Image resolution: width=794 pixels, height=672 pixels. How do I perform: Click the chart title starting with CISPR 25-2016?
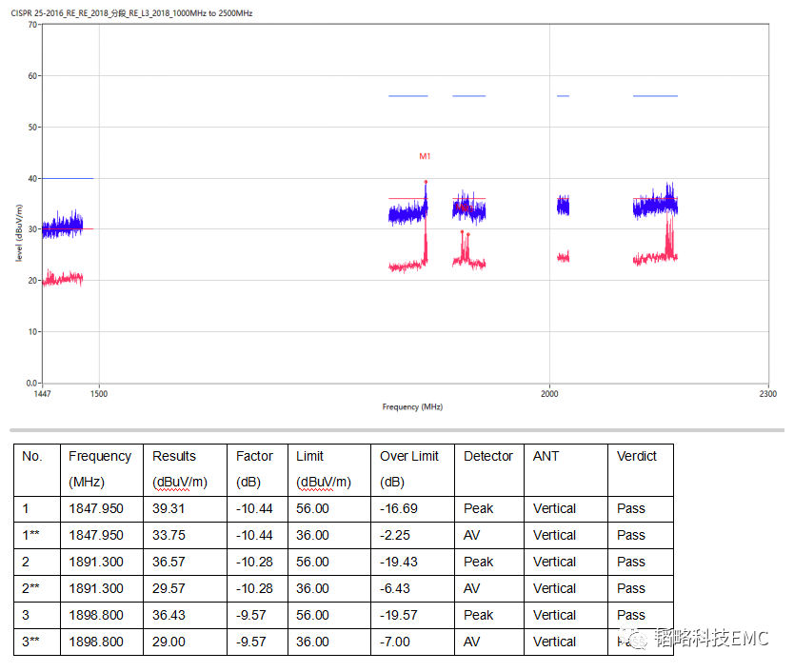(131, 14)
